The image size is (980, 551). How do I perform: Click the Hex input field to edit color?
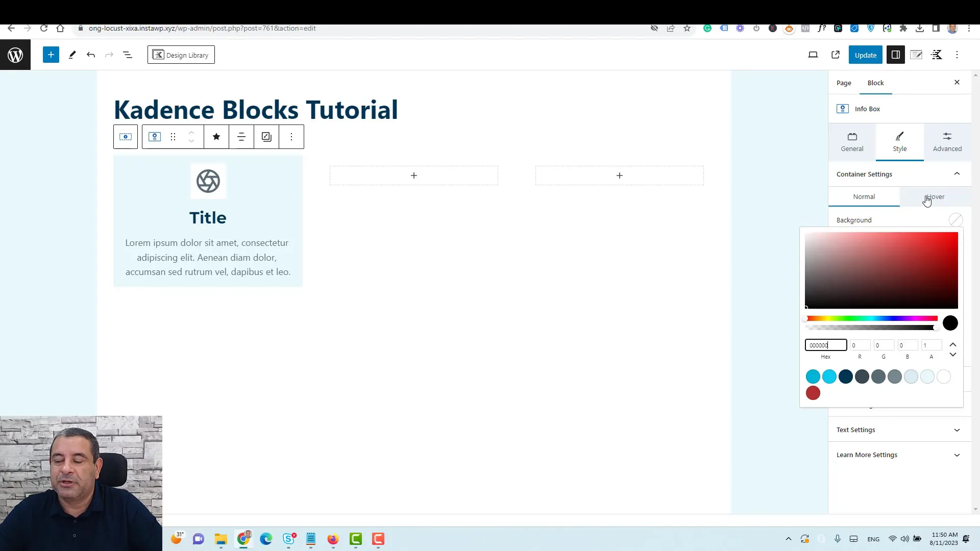click(825, 345)
